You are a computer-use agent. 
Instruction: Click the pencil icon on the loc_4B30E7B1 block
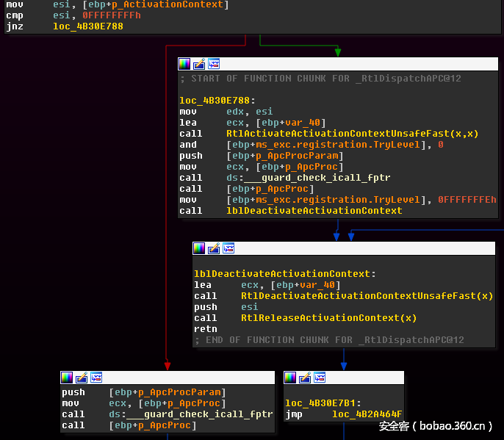(305, 378)
